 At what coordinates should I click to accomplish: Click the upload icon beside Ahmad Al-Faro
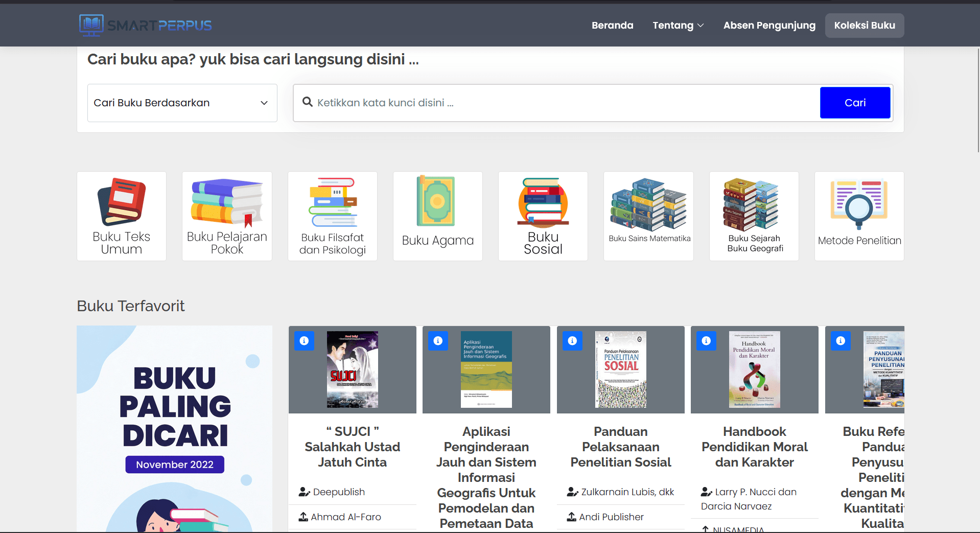(304, 517)
